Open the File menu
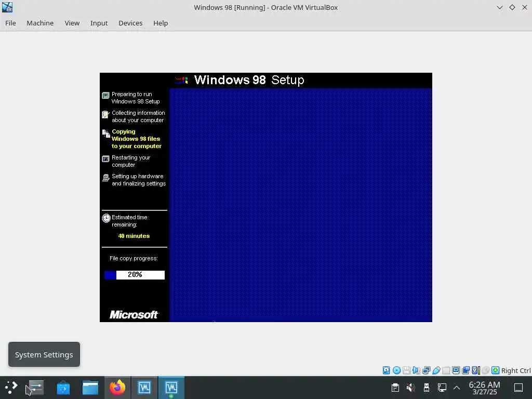The width and height of the screenshot is (532, 399). pyautogui.click(x=10, y=23)
